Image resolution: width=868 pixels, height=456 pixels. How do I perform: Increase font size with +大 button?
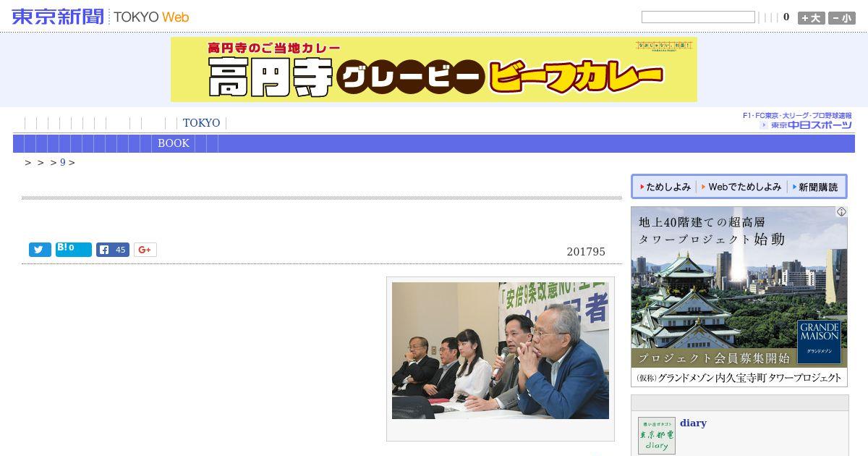(812, 18)
